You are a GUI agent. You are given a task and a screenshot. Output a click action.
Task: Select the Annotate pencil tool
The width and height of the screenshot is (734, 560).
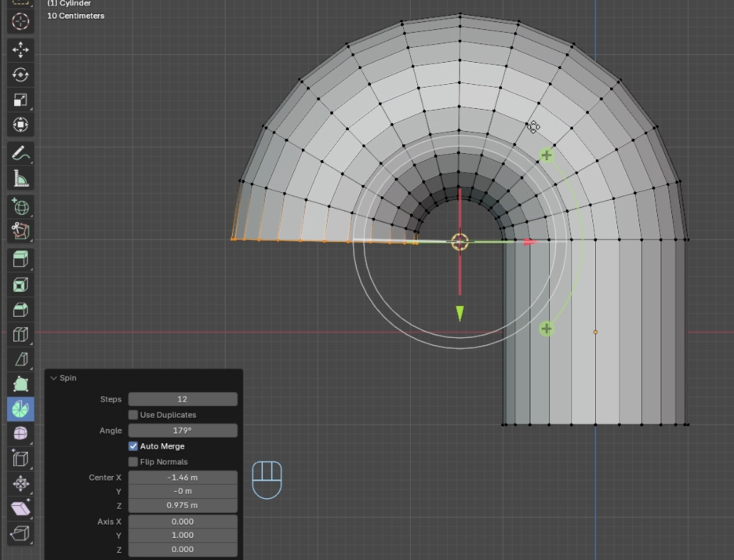coord(20,154)
